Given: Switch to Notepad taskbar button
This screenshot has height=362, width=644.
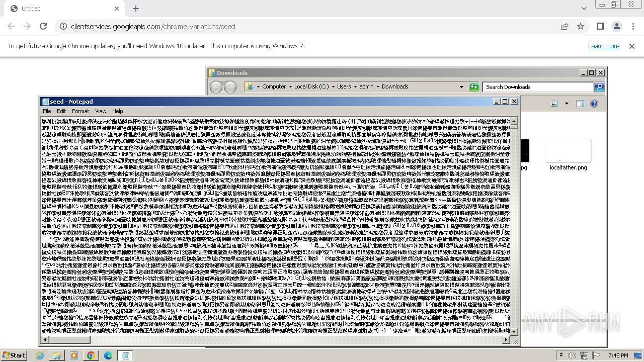Looking at the screenshot, I should click(x=125, y=355).
